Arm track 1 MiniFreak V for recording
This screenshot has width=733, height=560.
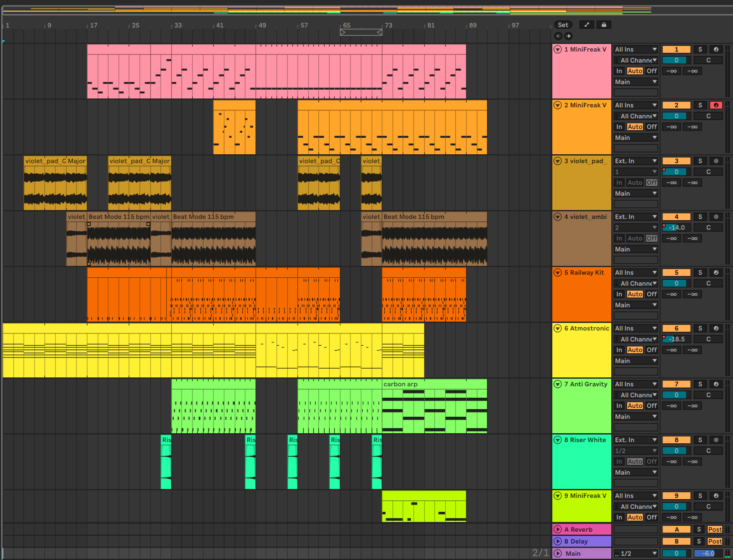[x=716, y=49]
